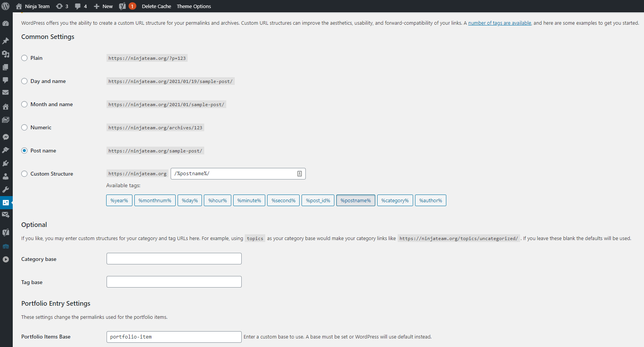Open the Users person icon in the sidebar
The image size is (644, 347).
click(x=6, y=176)
